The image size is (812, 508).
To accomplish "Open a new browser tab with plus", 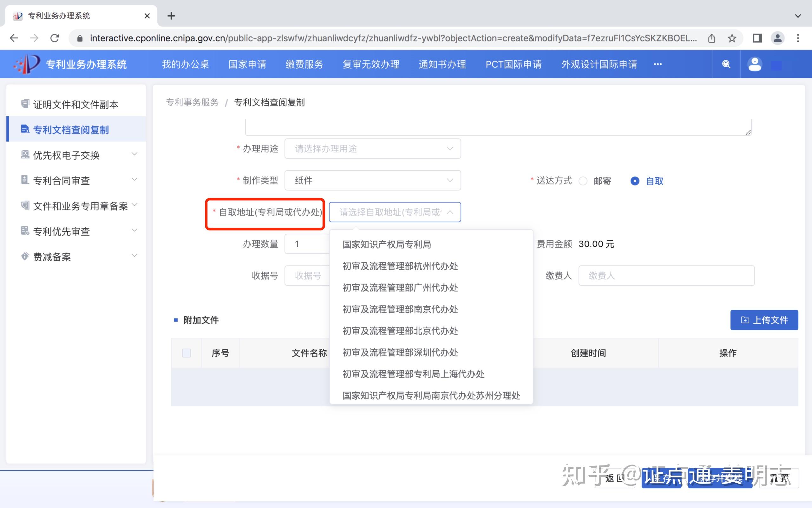I will [x=171, y=16].
